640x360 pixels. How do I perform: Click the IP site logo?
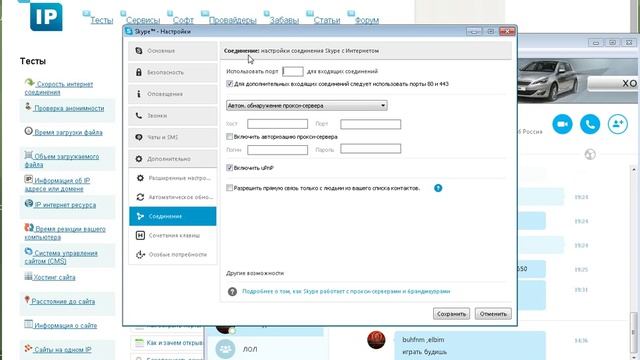pos(46,16)
